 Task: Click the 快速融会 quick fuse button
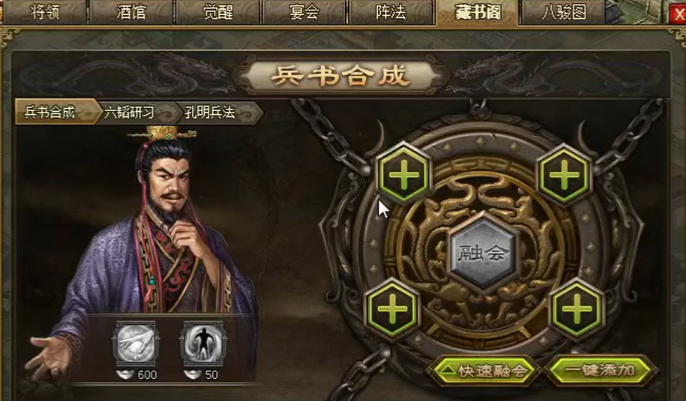pos(484,371)
